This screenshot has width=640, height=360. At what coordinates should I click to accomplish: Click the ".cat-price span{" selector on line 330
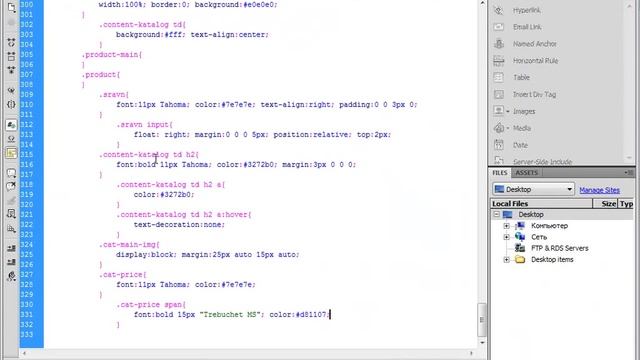point(151,304)
